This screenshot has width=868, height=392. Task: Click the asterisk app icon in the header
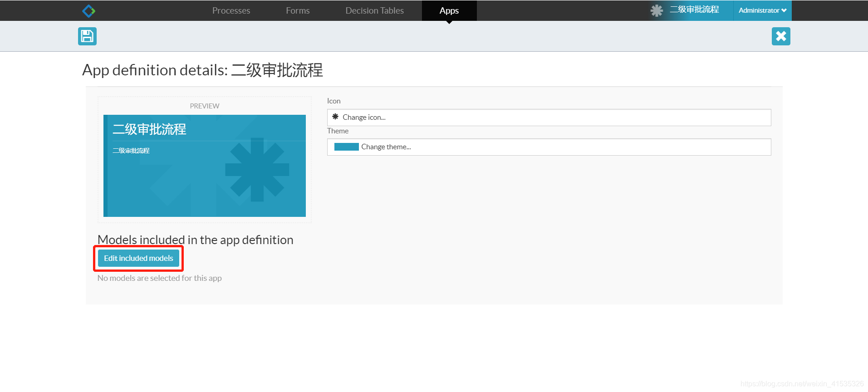pyautogui.click(x=657, y=10)
